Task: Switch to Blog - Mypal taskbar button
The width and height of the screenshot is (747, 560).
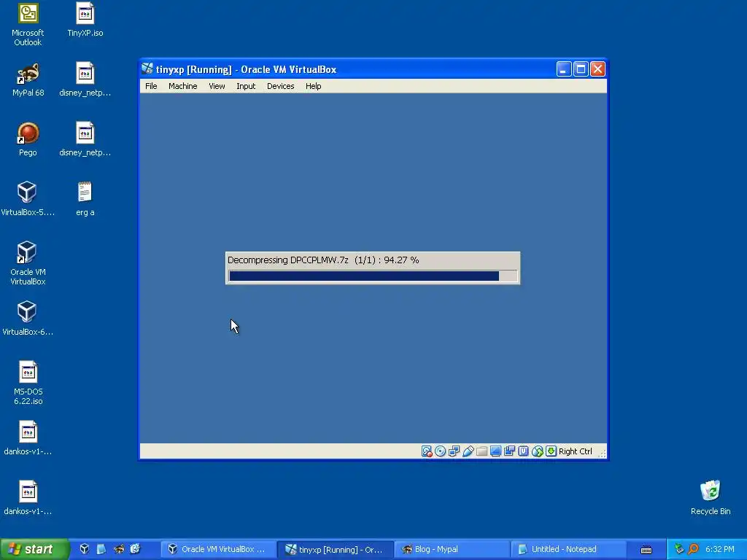Action: (452, 549)
